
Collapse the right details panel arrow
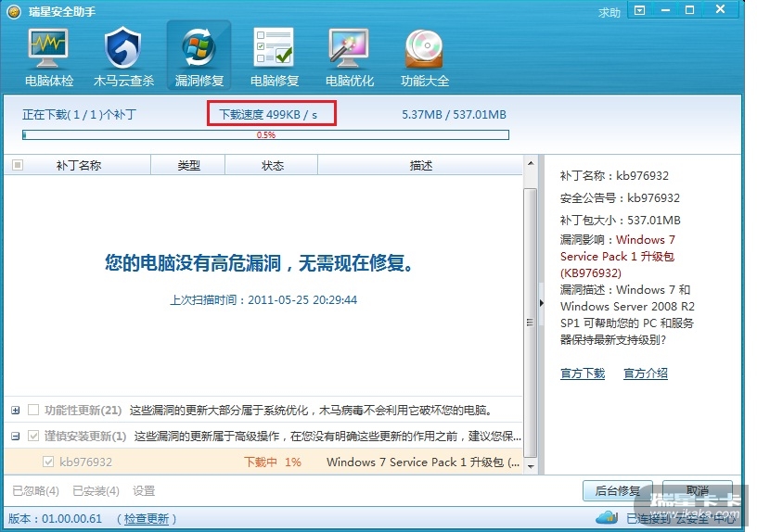click(541, 303)
